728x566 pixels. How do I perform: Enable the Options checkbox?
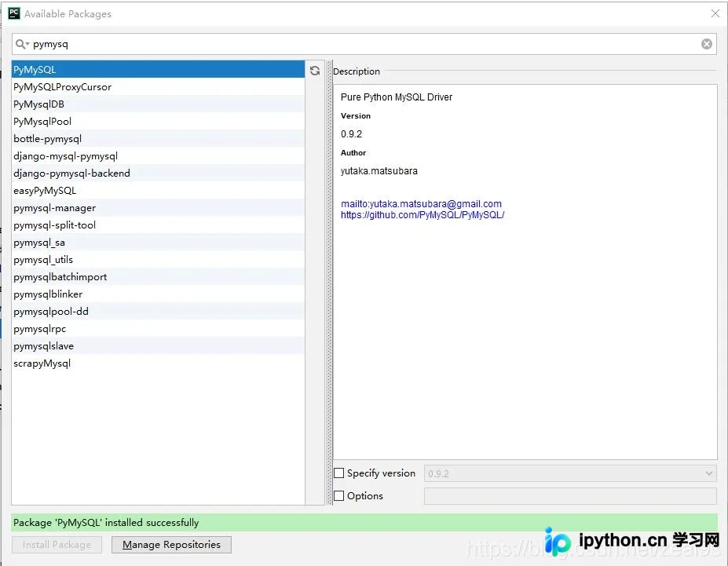click(339, 495)
